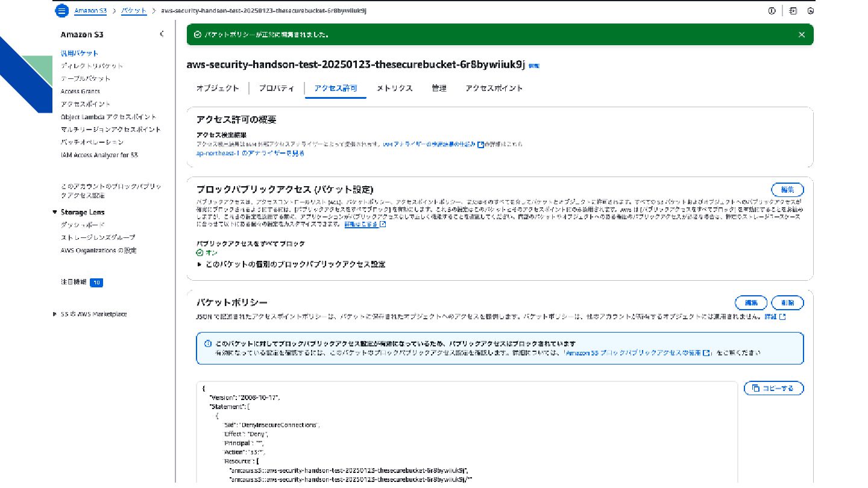
Task: Select the アクセス許可 tab
Action: [x=336, y=88]
